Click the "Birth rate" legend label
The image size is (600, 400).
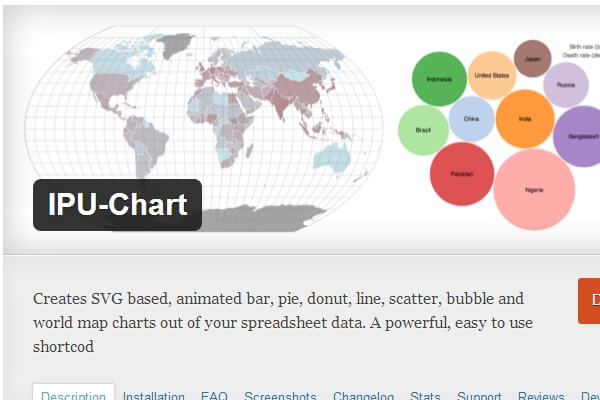[x=584, y=47]
